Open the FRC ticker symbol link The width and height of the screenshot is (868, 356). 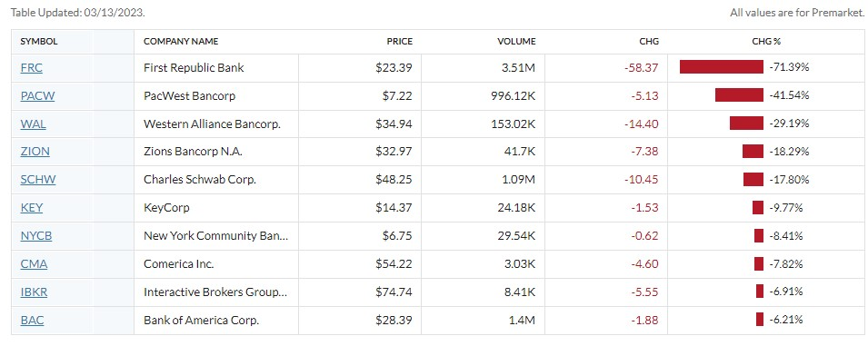pos(31,68)
